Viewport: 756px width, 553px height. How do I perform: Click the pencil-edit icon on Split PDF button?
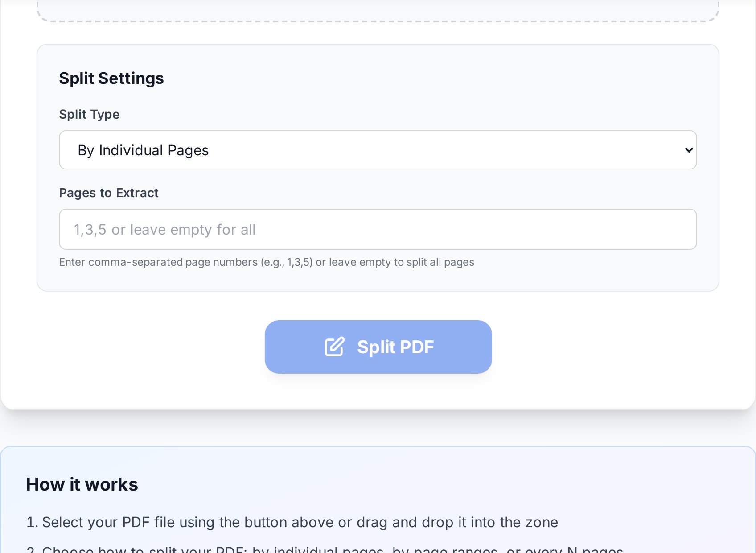pos(334,347)
